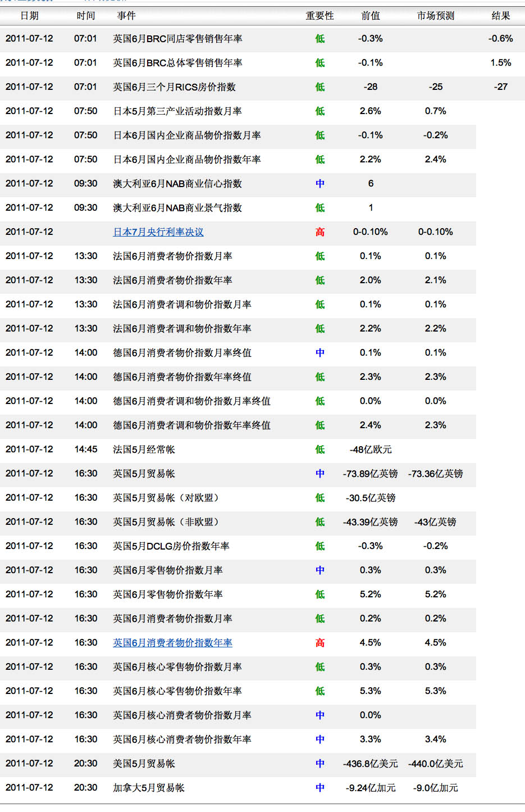
Task: Click the blue 中 importance for 美国5月贸易帐
Action: click(x=320, y=764)
